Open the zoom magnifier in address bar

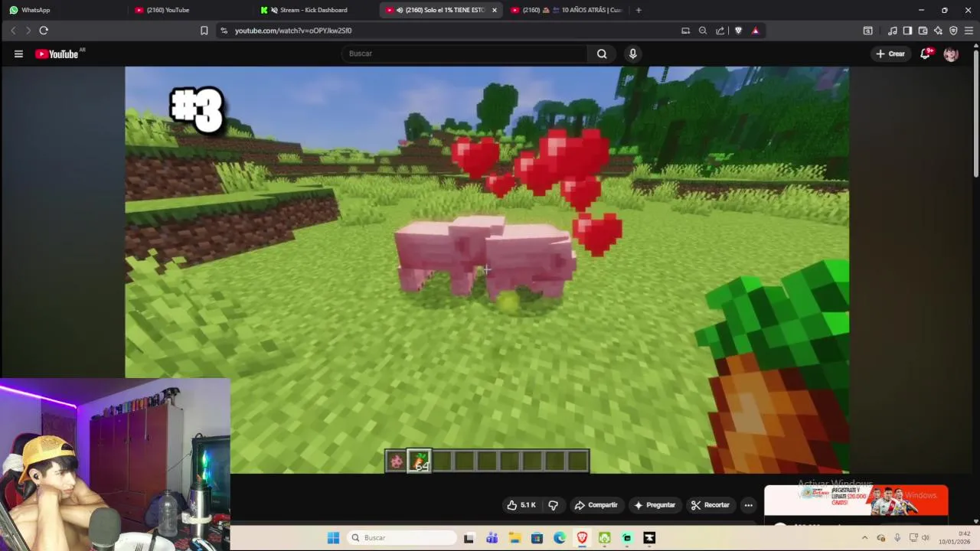[703, 31]
